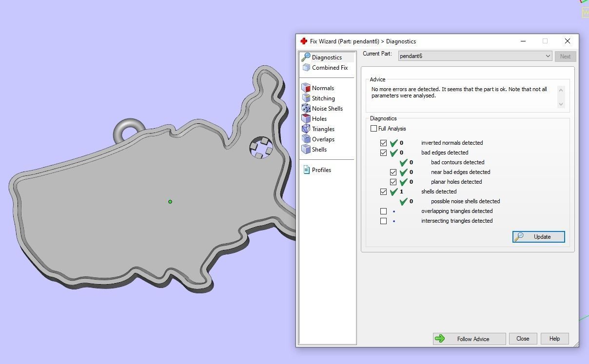
Task: Click the circular cutout near Florida region
Action: (261, 147)
